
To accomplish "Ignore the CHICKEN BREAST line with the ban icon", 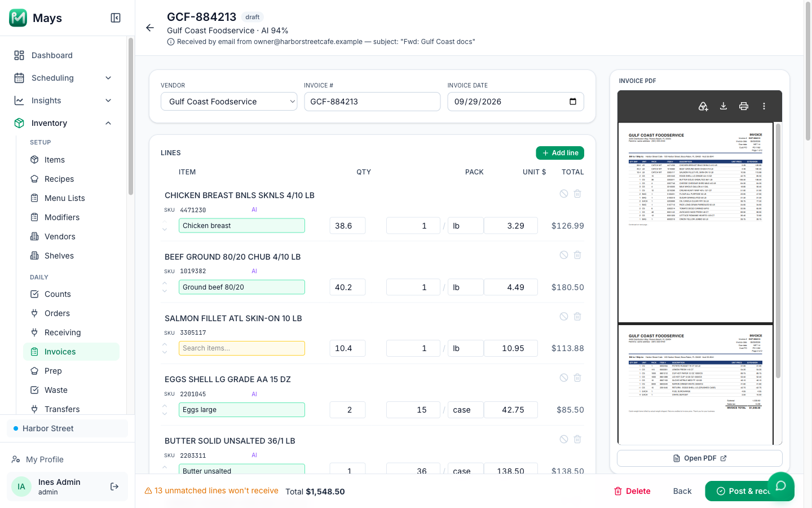I will click(x=564, y=194).
